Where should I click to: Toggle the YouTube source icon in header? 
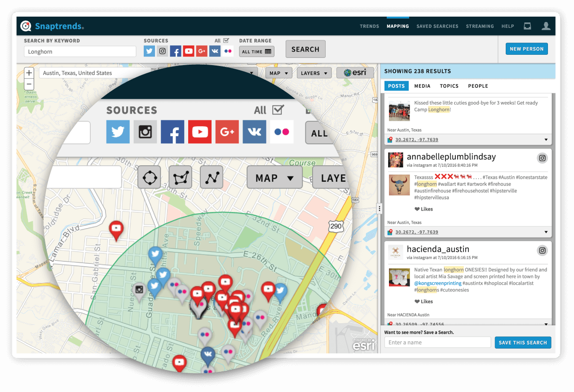point(189,51)
